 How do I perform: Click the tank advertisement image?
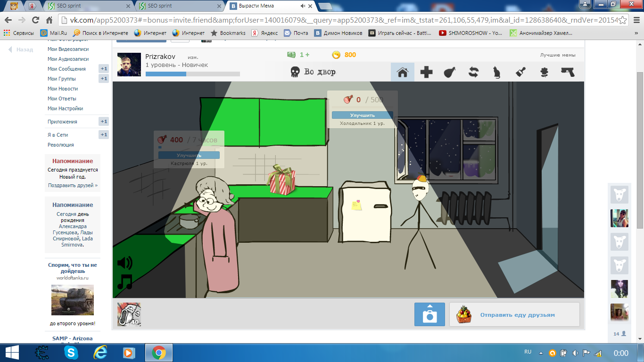coord(72,300)
